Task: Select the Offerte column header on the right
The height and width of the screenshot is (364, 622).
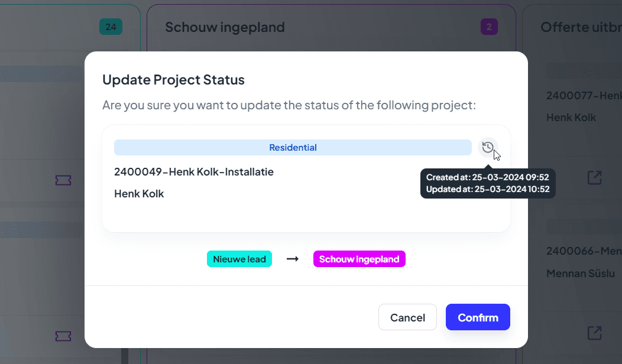Action: (581, 27)
